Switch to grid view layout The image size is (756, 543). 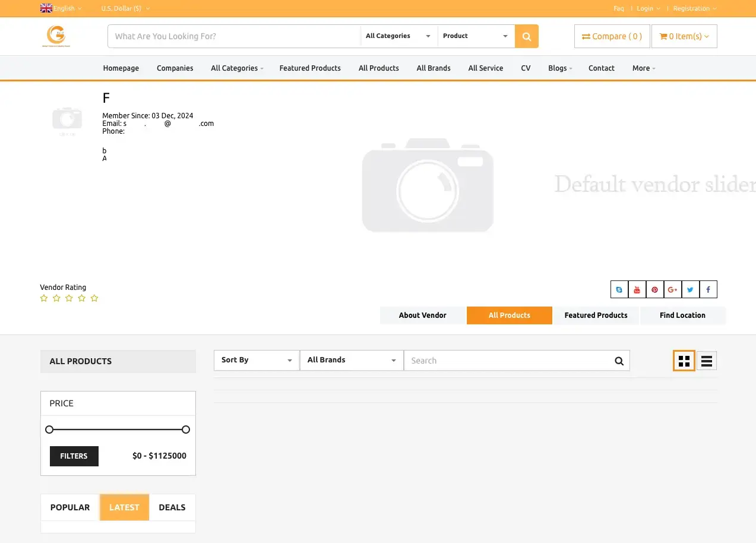point(684,361)
